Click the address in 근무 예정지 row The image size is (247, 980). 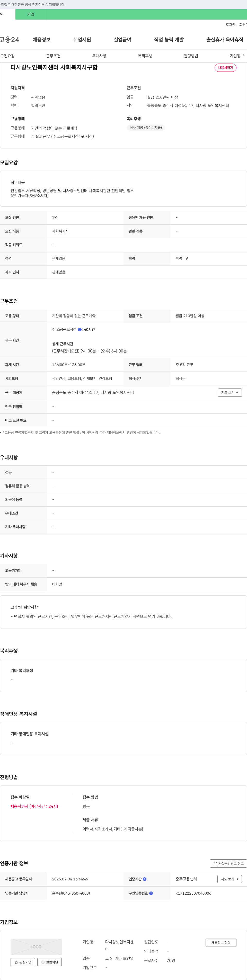tap(93, 393)
